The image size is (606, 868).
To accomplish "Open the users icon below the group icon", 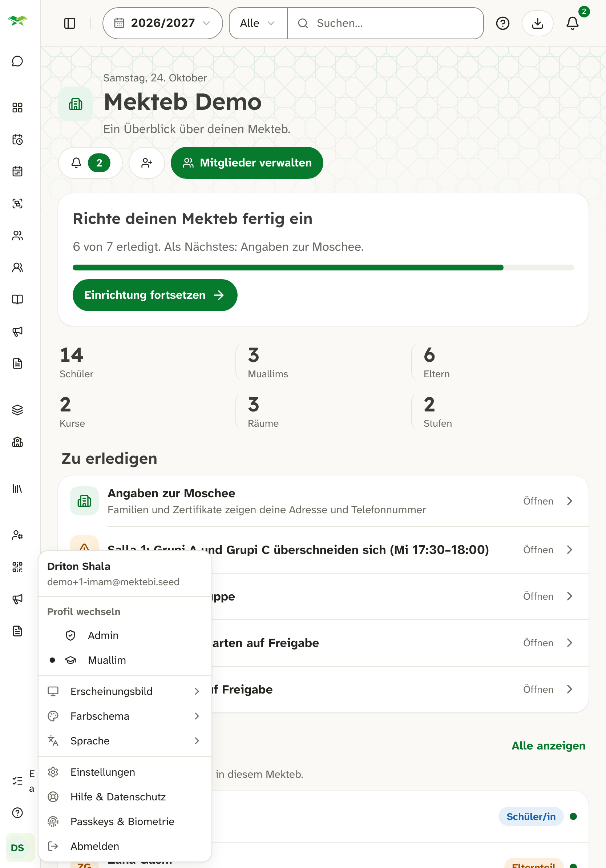I will (x=17, y=267).
